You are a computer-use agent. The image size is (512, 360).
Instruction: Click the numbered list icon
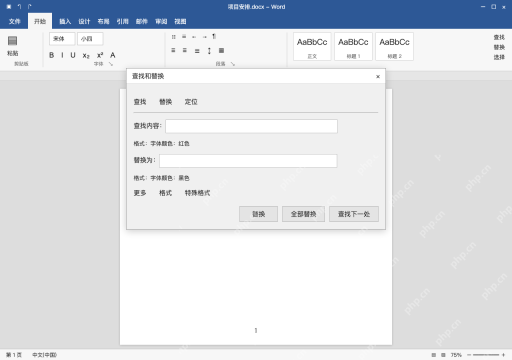coord(184,37)
